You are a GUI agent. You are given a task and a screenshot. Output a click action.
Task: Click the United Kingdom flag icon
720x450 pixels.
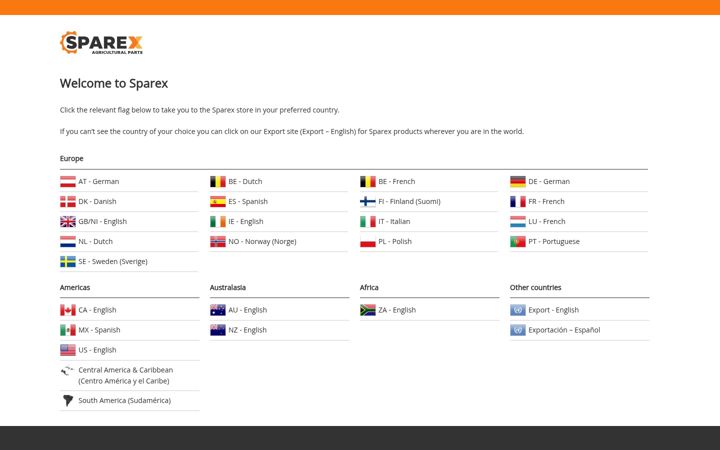68,222
